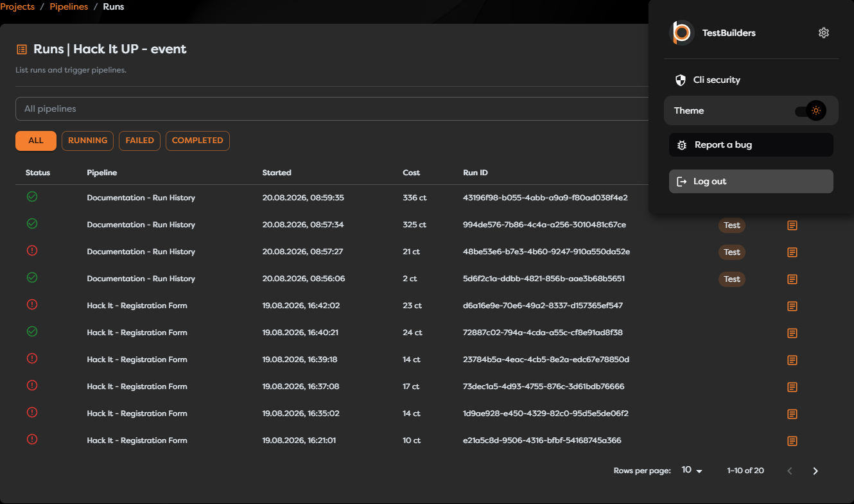Click pipeline name in row costing 21 ct
Image resolution: width=854 pixels, height=504 pixels.
point(141,252)
